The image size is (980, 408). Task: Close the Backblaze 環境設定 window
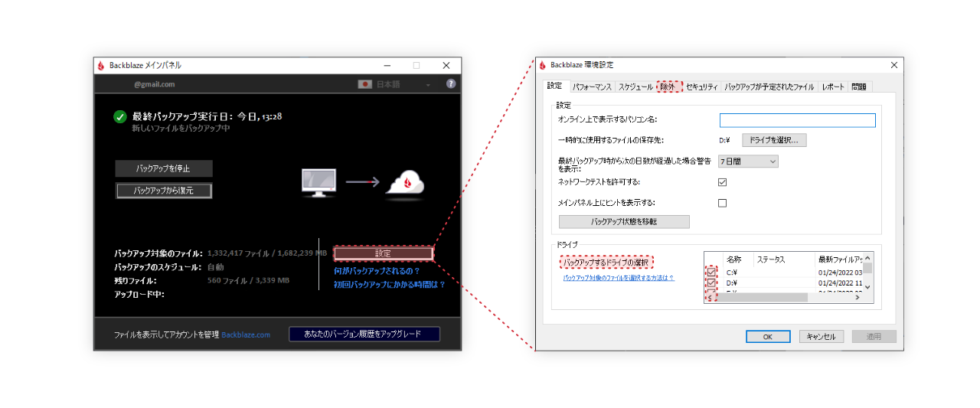tap(893, 65)
